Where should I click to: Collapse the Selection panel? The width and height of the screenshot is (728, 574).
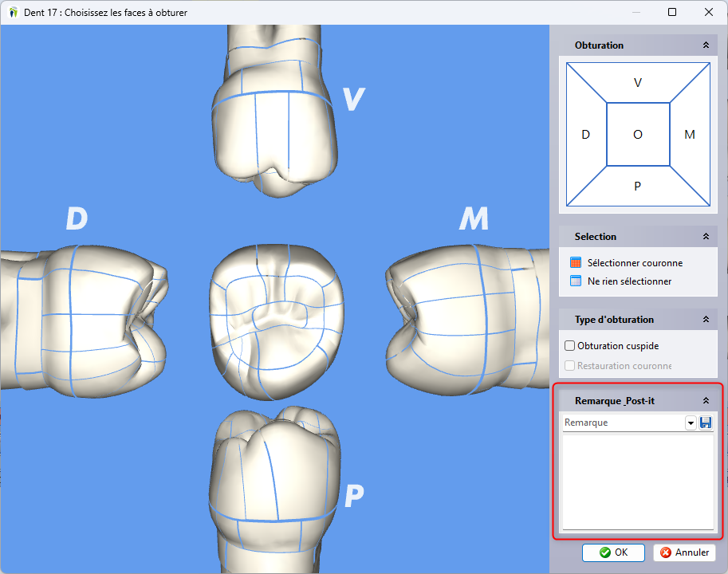pyautogui.click(x=706, y=237)
